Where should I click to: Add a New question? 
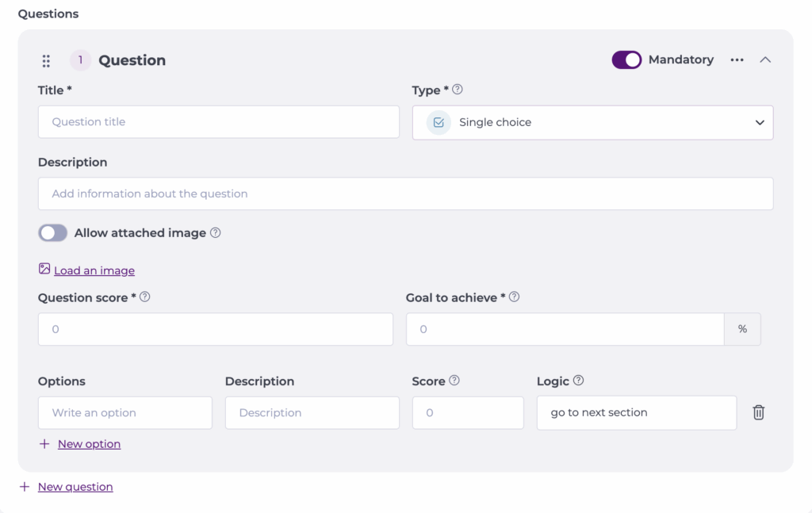tap(75, 487)
